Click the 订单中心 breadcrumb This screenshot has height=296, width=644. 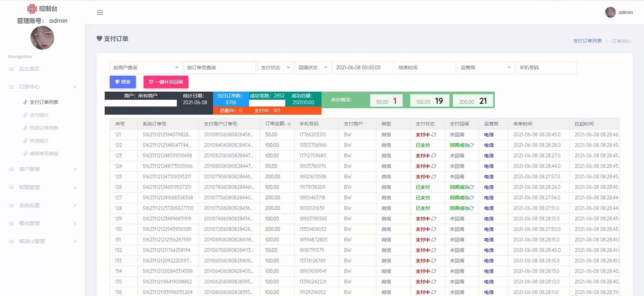621,41
